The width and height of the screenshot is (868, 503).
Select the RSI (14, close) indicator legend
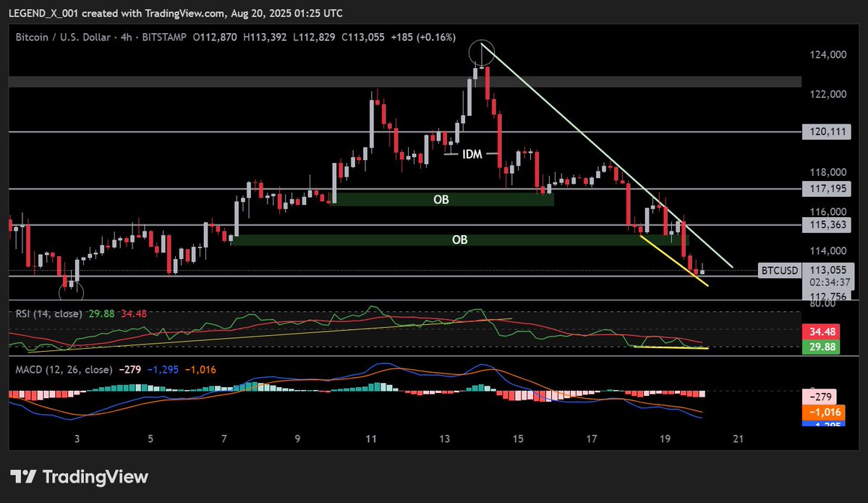[48, 314]
